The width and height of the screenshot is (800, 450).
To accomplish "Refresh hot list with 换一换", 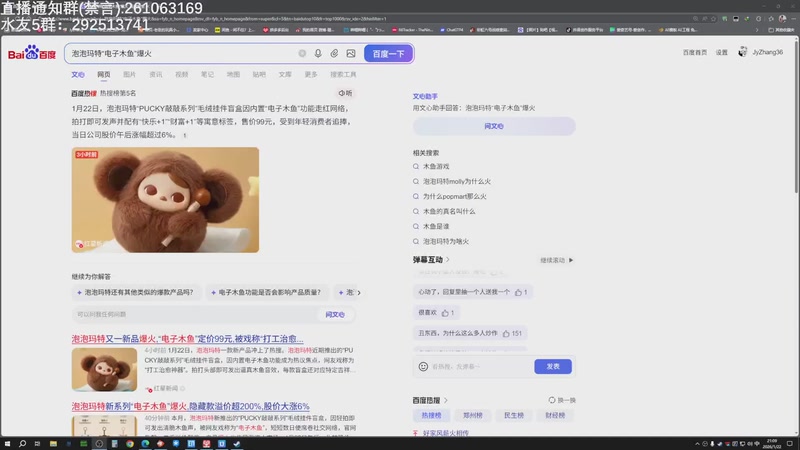I will (562, 401).
